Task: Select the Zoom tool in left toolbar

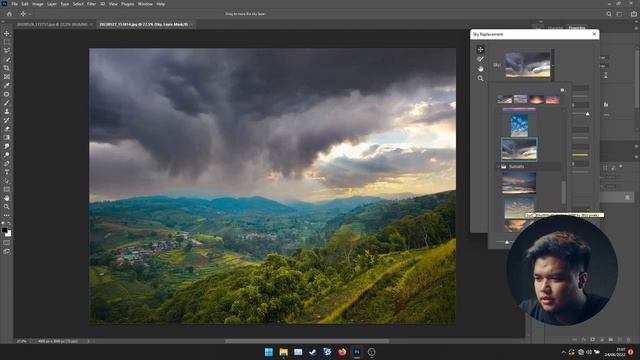Action: coord(7,207)
